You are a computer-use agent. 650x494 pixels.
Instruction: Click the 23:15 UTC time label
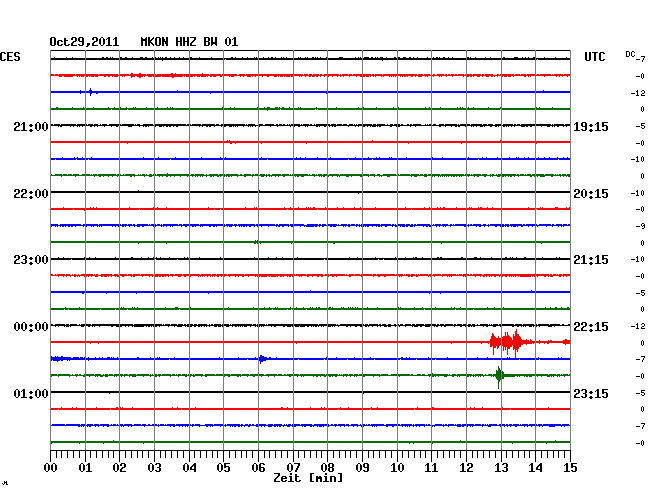[591, 393]
